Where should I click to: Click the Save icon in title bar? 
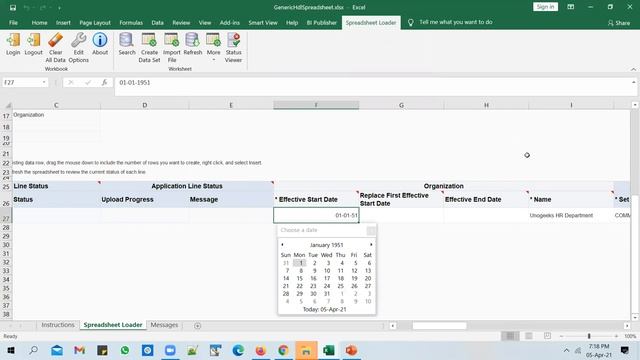pos(13,7)
